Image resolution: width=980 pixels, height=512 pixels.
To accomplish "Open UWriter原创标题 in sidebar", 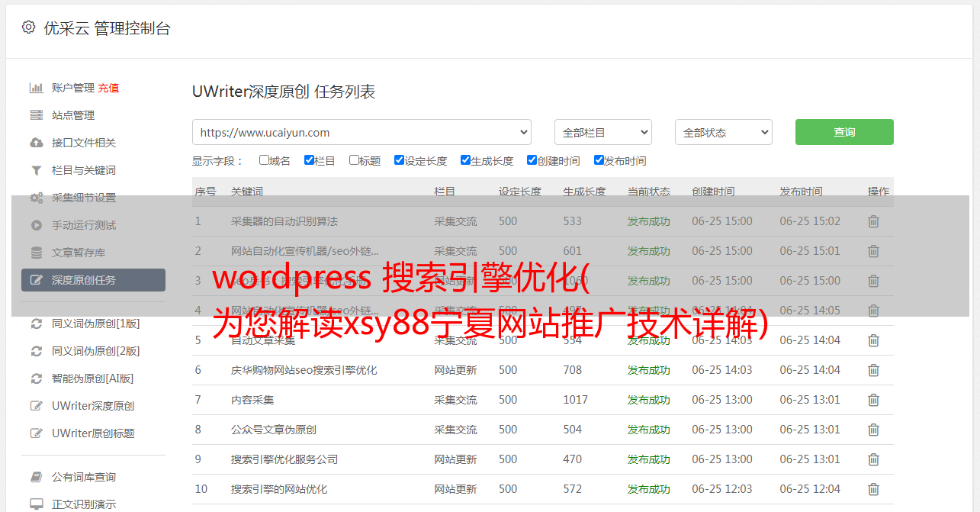I will [93, 433].
